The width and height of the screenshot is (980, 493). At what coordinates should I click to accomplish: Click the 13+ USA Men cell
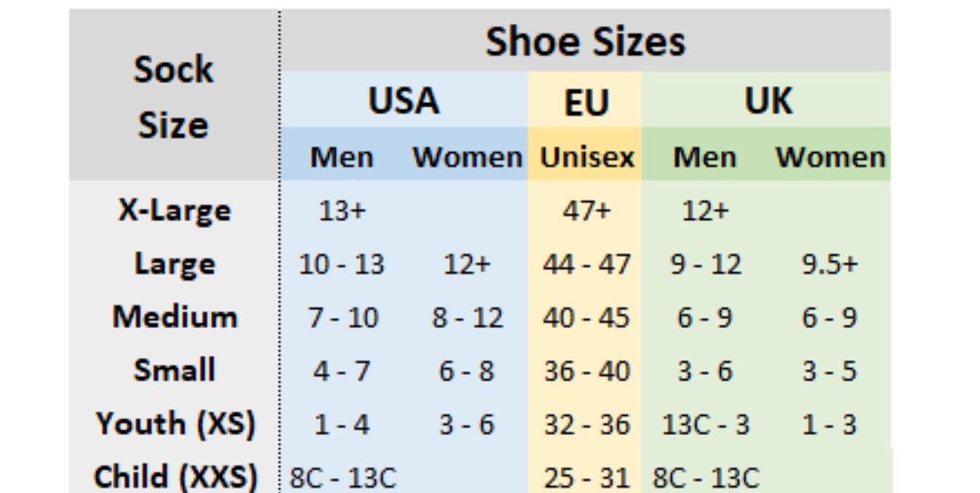point(342,211)
